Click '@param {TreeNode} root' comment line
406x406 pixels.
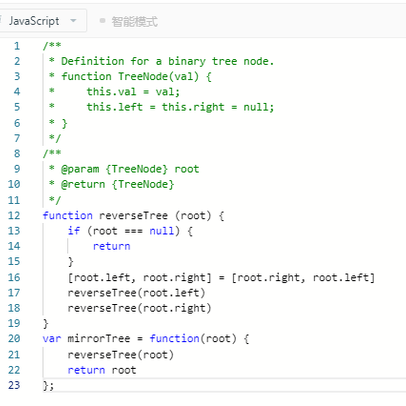coord(130,169)
